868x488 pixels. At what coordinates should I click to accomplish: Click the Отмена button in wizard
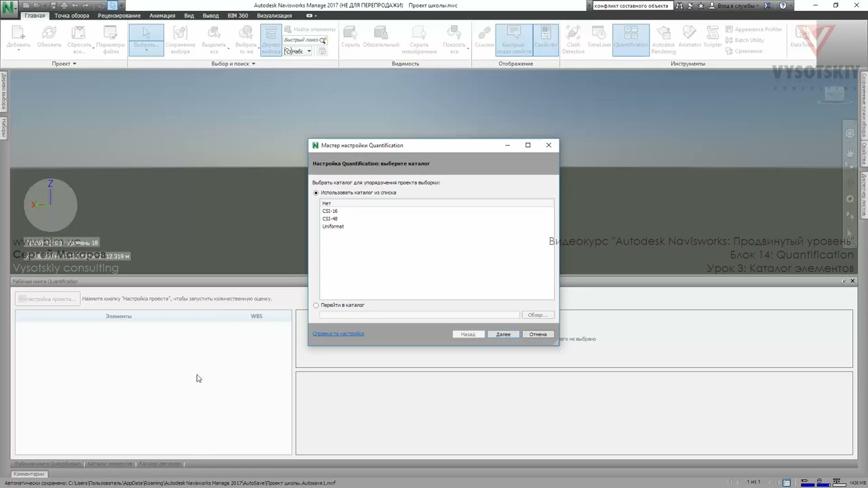[x=538, y=334]
